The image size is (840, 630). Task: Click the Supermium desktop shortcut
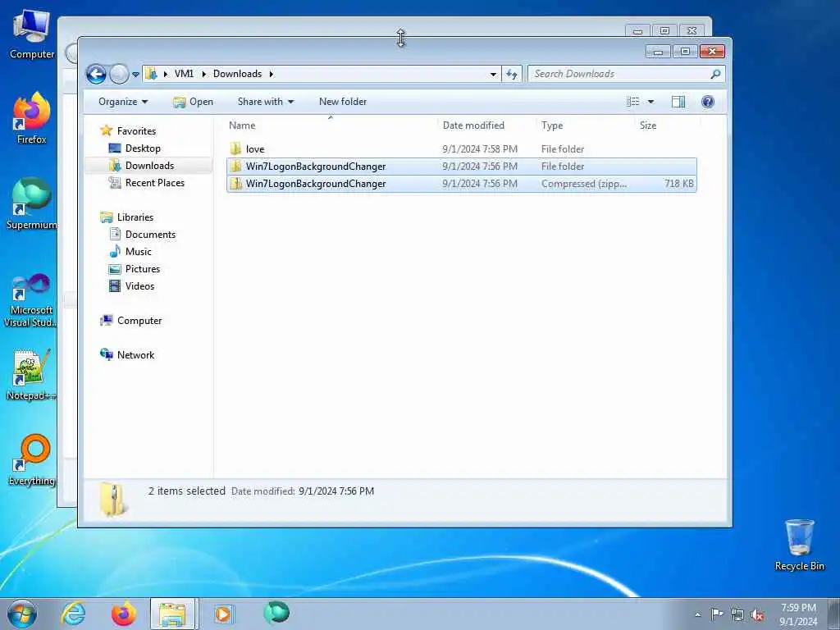32,203
